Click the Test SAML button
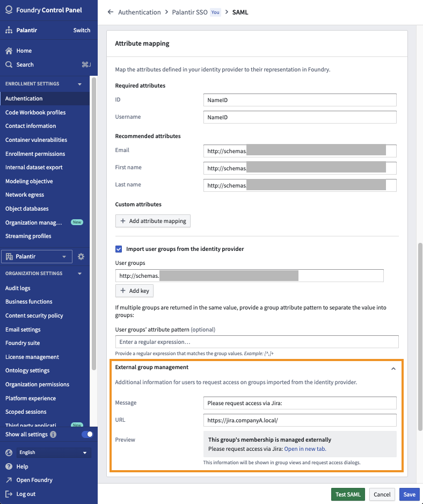Screen dimensions: 423x504 pos(348,494)
